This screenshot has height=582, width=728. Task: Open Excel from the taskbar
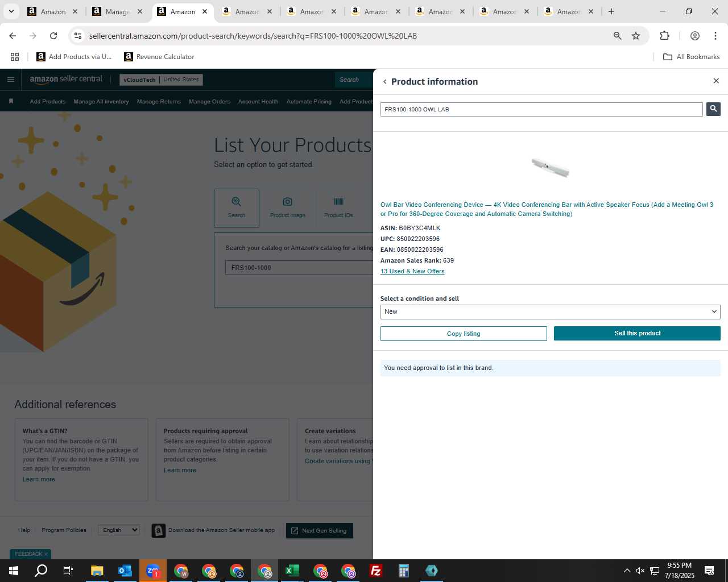point(292,571)
